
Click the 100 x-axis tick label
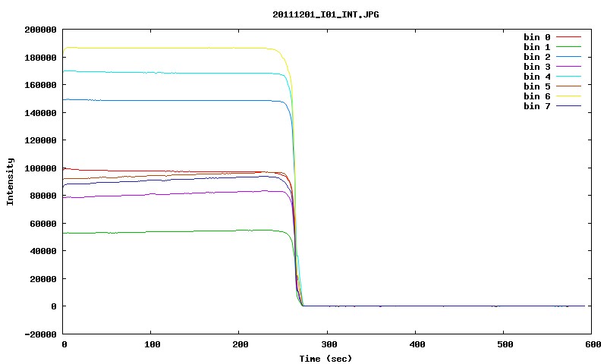coord(153,344)
